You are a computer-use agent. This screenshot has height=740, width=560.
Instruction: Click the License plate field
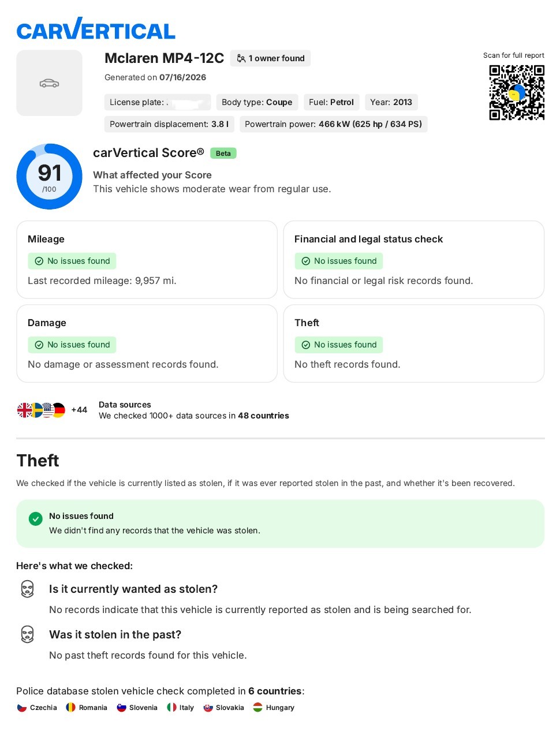[x=158, y=102]
